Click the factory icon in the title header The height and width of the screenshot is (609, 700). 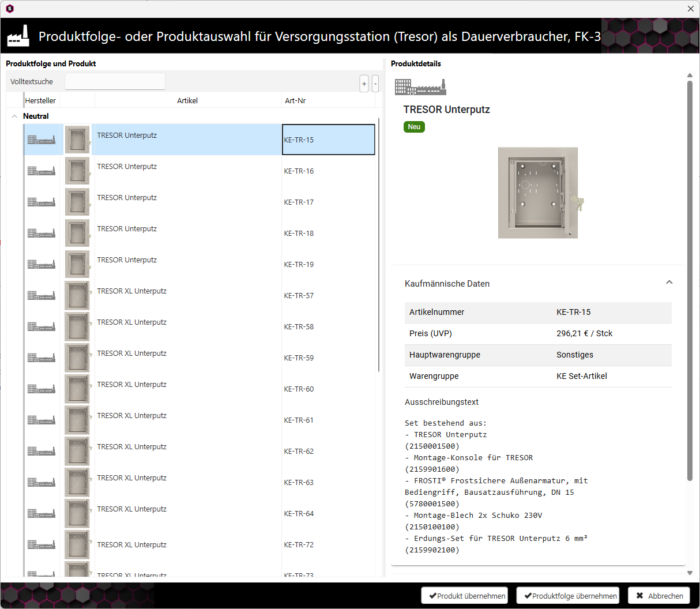click(x=18, y=36)
